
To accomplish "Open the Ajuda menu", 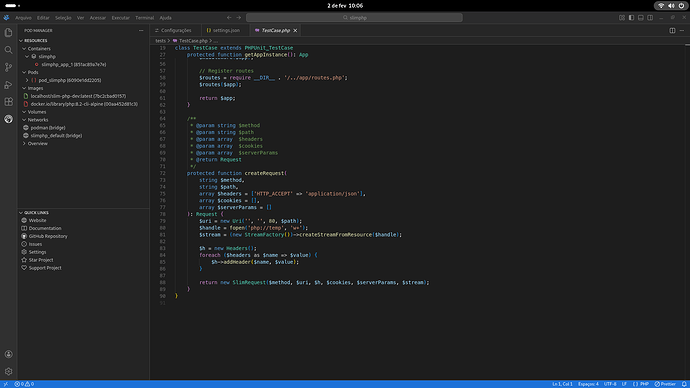I will pyautogui.click(x=165, y=18).
